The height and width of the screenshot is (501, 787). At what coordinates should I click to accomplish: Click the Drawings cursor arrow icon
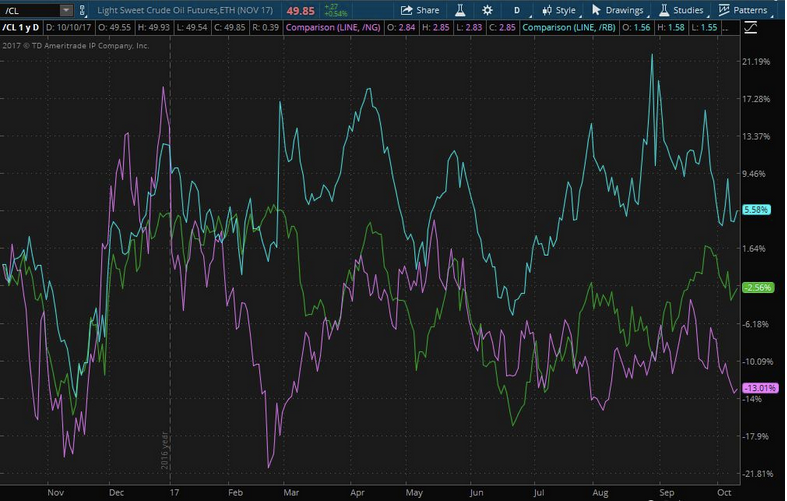(596, 10)
